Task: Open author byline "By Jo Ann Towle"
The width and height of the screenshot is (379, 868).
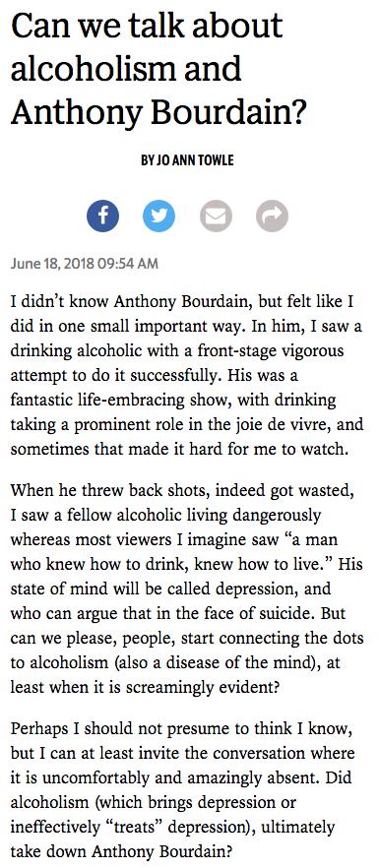Action: pos(187,160)
